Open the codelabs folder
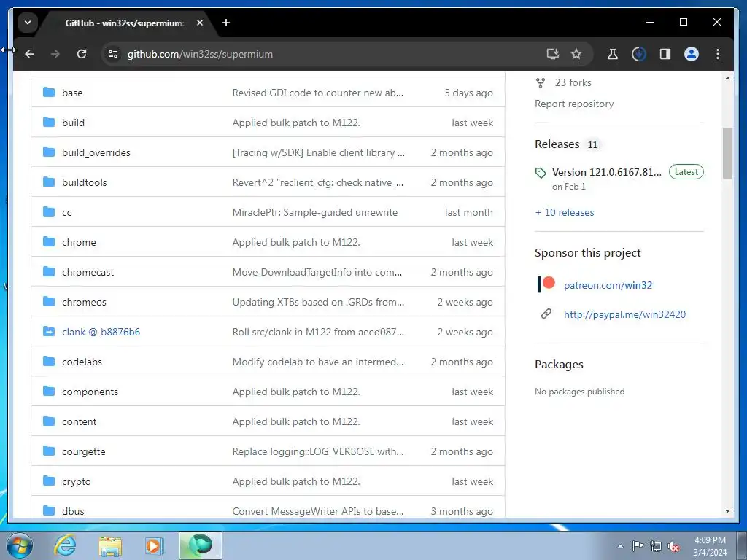The width and height of the screenshot is (747, 560). coord(82,362)
